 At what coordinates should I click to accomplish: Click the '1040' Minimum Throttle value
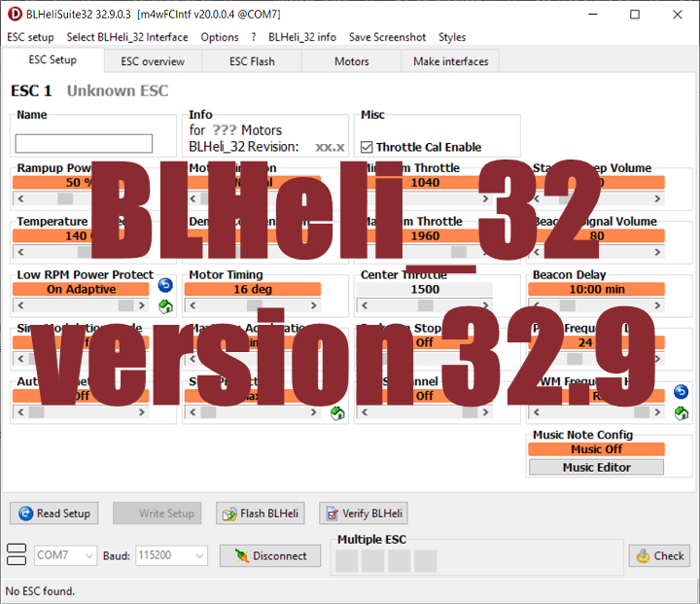pos(425,182)
